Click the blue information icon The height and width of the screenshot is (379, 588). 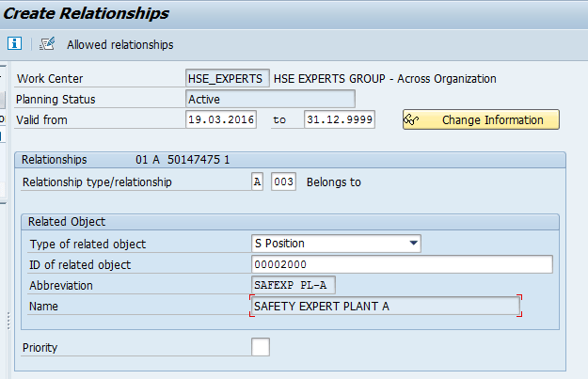pyautogui.click(x=14, y=44)
